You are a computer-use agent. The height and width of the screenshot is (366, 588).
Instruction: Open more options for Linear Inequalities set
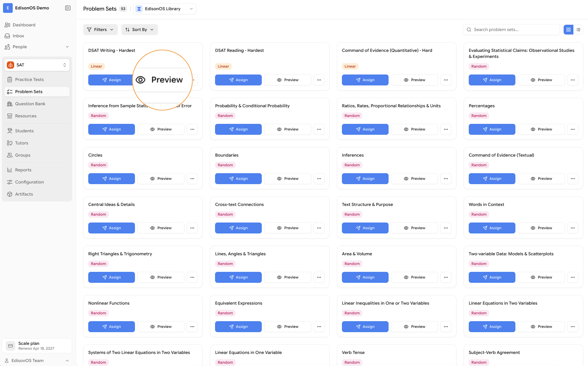[446, 327]
